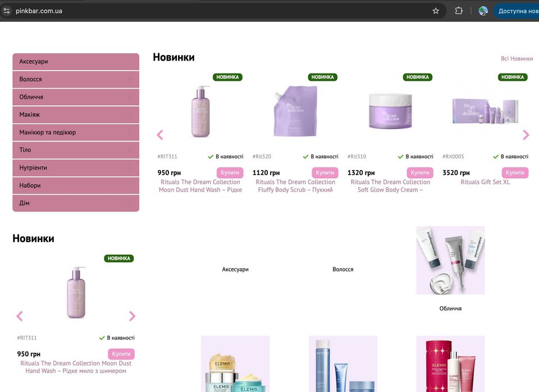Click the Body Cream jar image
The height and width of the screenshot is (392, 539).
(x=391, y=111)
